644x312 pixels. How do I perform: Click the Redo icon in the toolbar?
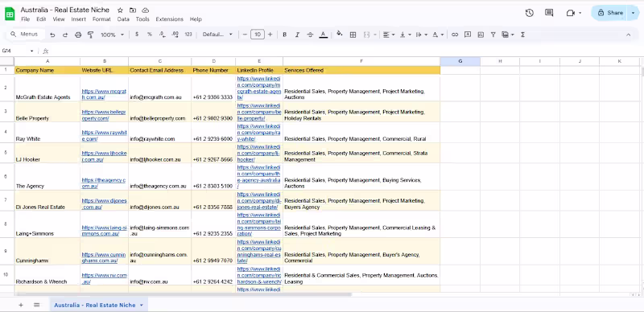[x=65, y=35]
